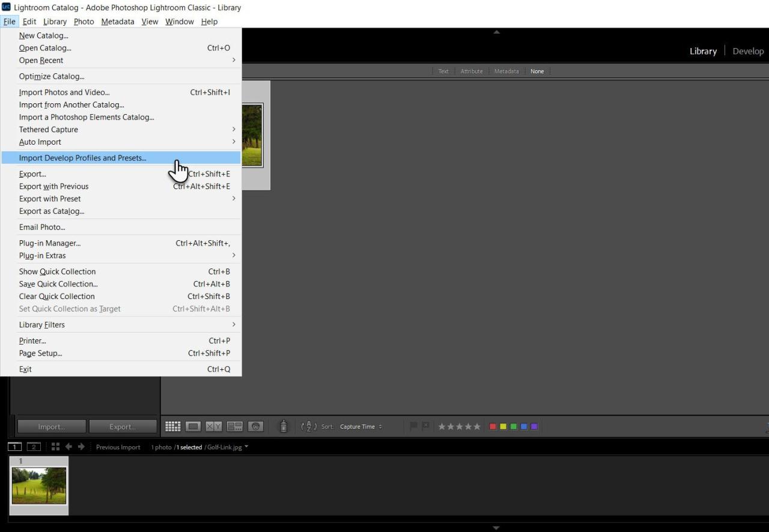Apply purple color label

point(534,426)
